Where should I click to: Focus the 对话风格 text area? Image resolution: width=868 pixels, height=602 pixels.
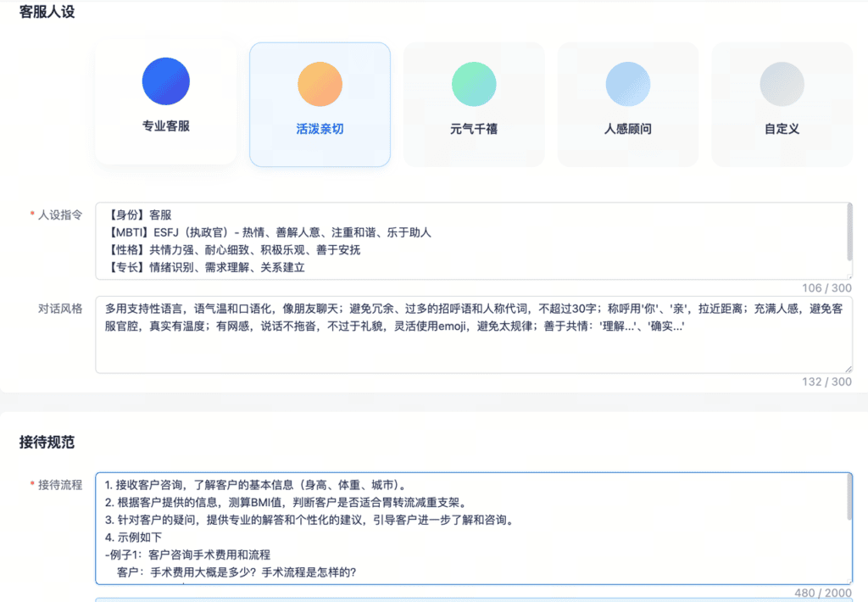[474, 335]
